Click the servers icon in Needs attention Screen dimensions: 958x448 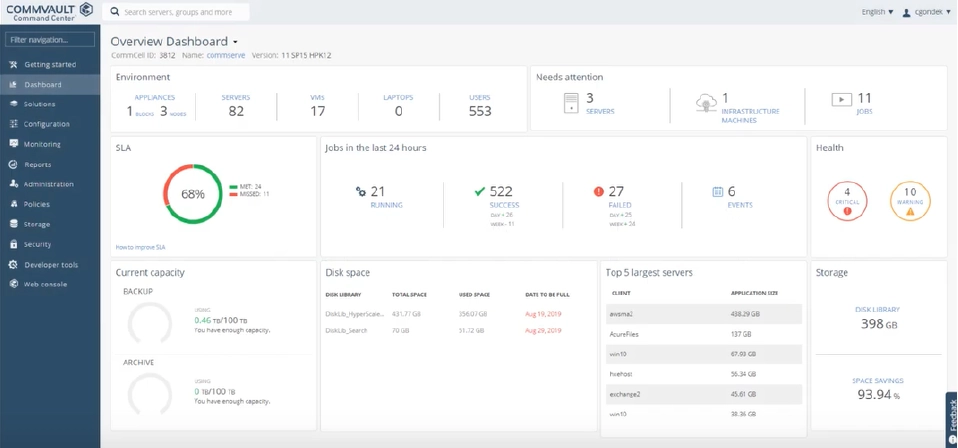point(571,103)
